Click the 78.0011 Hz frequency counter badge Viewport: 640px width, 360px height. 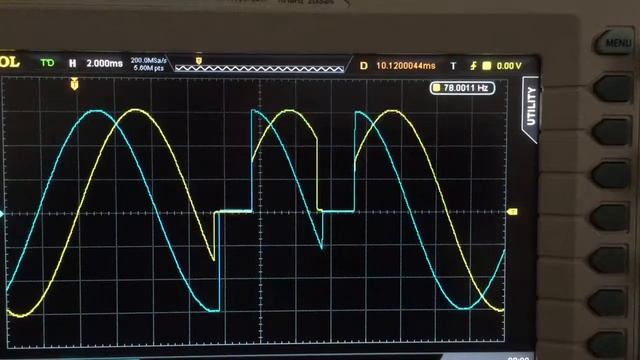click(x=462, y=88)
